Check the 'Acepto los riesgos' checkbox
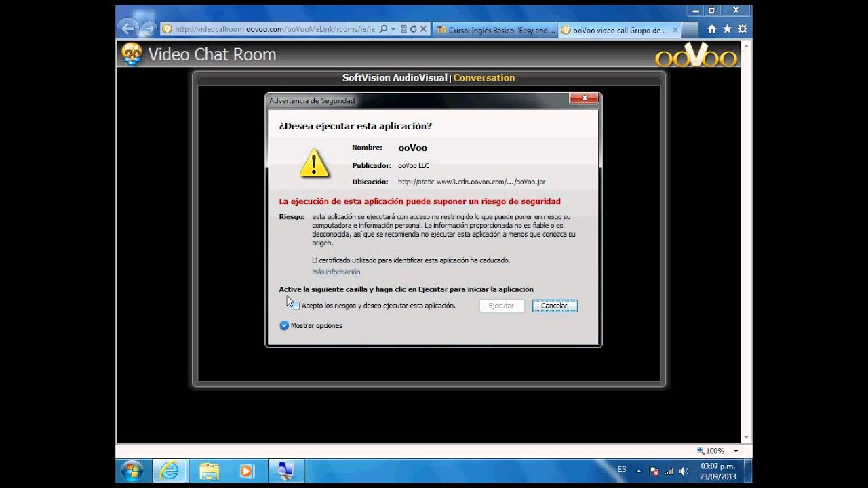Image resolution: width=868 pixels, height=488 pixels. (x=295, y=306)
